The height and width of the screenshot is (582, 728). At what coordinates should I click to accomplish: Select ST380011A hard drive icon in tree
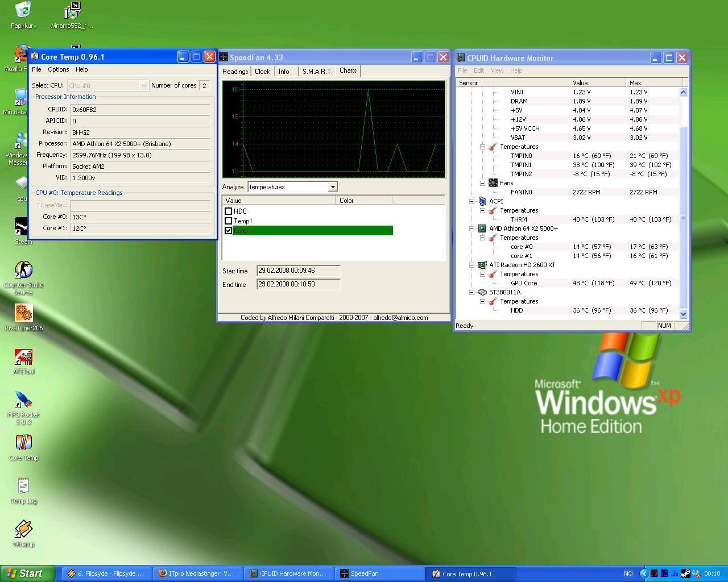(x=482, y=292)
